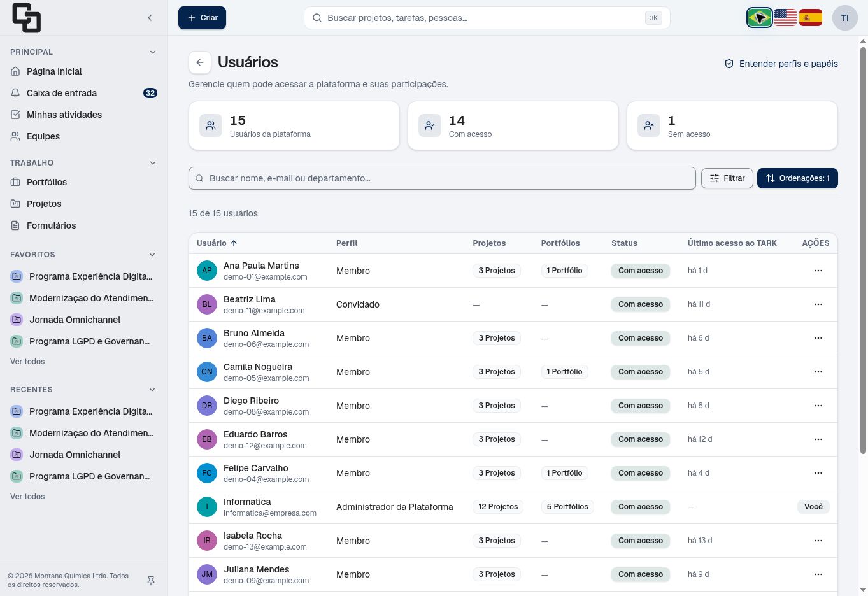The height and width of the screenshot is (596, 868).
Task: Open actions menu for Juliana Mendes
Action: pyautogui.click(x=818, y=574)
